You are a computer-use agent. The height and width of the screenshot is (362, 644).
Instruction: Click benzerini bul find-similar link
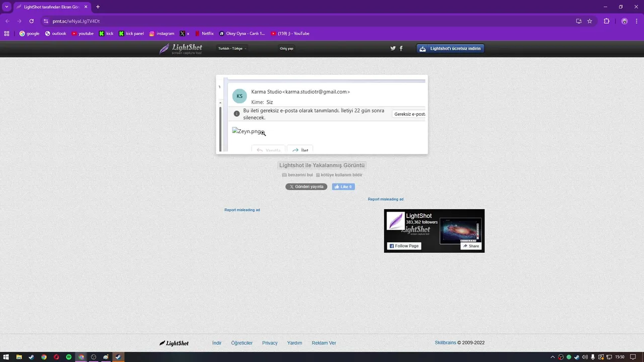[297, 175]
